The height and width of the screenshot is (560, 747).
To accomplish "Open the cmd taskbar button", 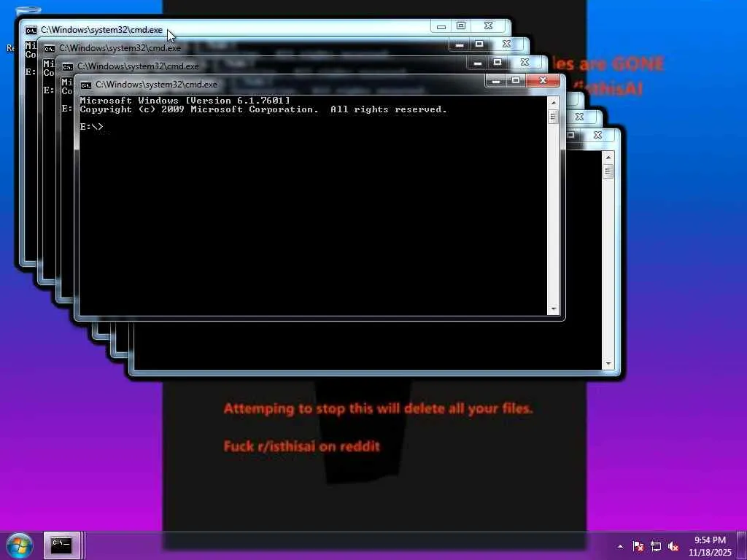I will (x=61, y=545).
